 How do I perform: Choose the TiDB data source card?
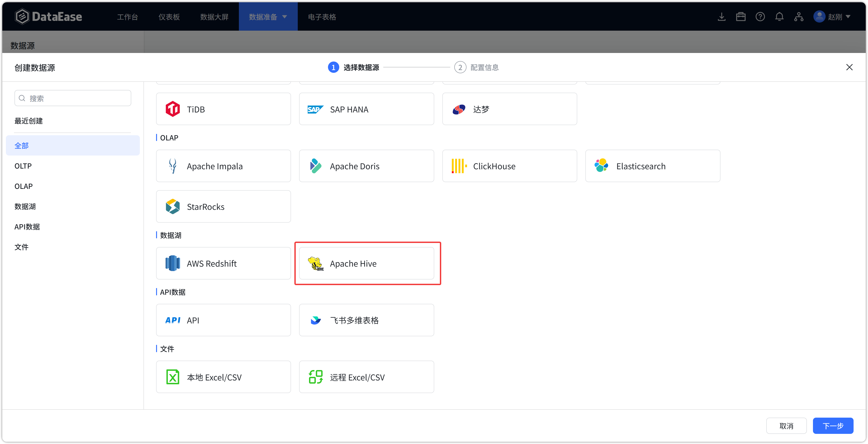[223, 109]
